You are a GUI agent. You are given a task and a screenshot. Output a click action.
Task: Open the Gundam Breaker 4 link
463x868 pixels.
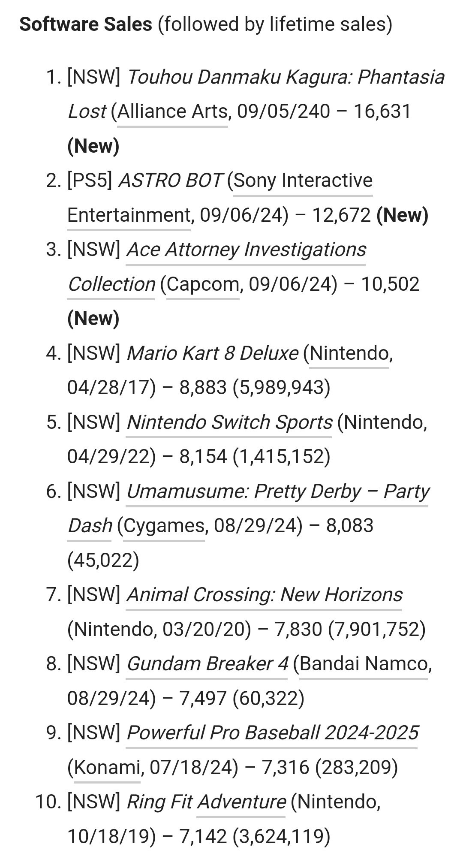click(x=207, y=664)
